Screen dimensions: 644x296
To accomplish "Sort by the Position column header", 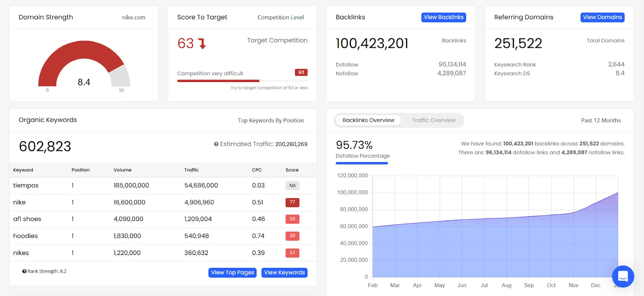I will (x=80, y=170).
